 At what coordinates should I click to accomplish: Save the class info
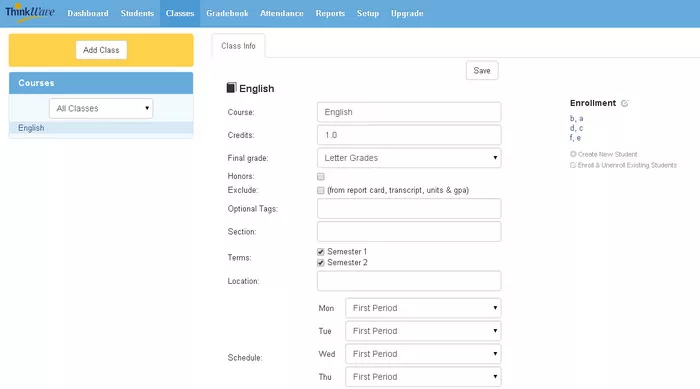pyautogui.click(x=482, y=71)
